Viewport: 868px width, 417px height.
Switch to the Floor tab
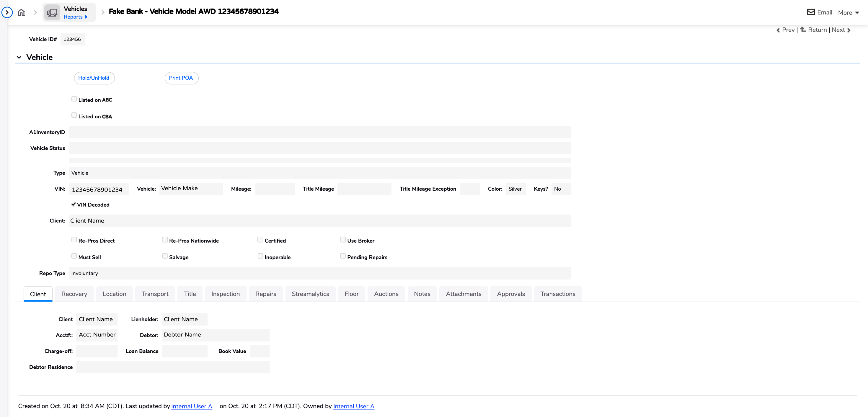pos(352,294)
